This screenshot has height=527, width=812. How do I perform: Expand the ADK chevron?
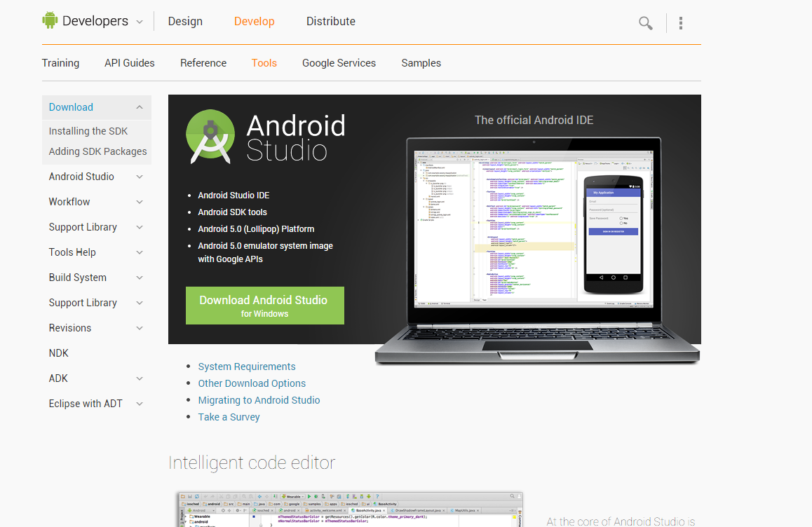[140, 379]
